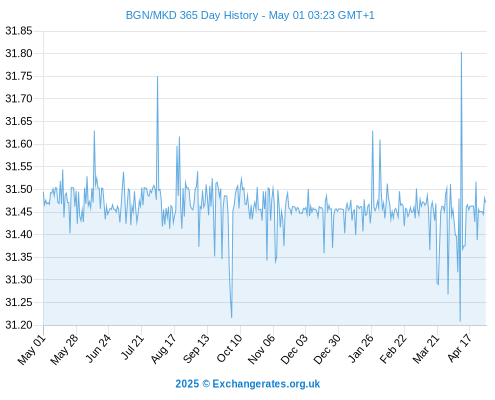Click the Jul 21 x-axis label
The image size is (495, 400).
pyautogui.click(x=132, y=348)
